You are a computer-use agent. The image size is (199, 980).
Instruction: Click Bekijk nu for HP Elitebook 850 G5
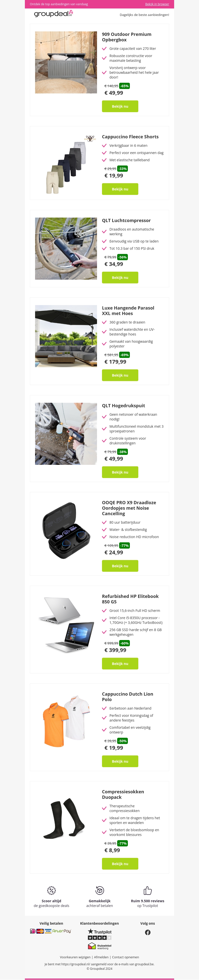[120, 663]
